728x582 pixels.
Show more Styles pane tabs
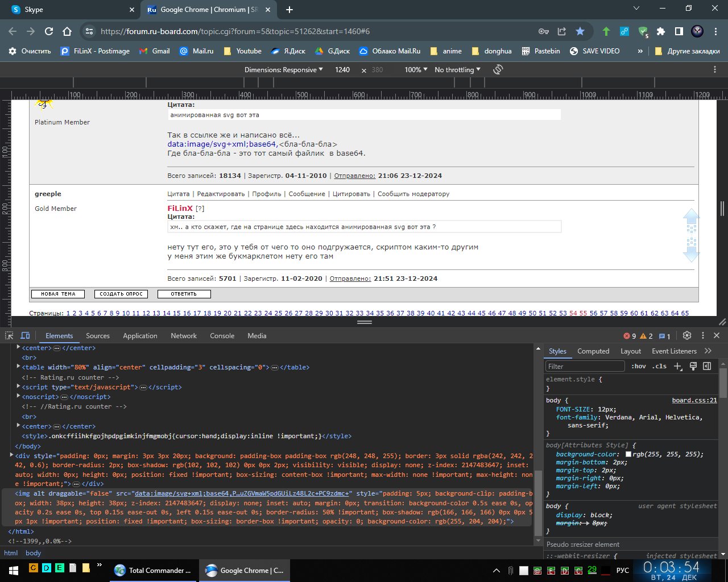point(708,351)
